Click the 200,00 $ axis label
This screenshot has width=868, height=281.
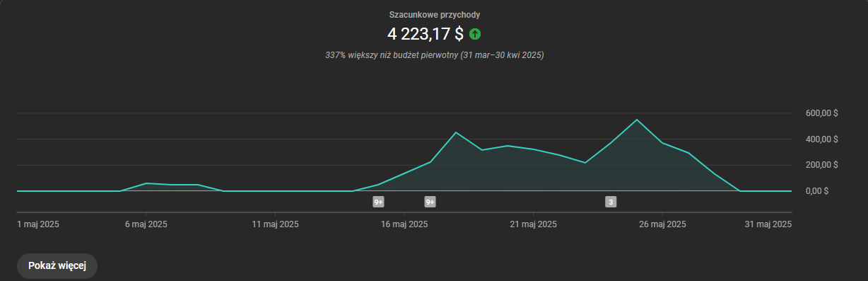[821, 165]
